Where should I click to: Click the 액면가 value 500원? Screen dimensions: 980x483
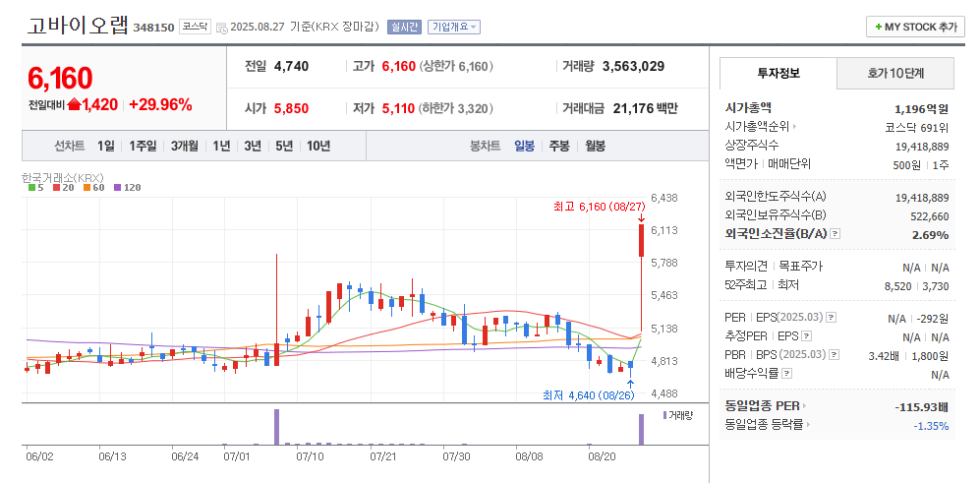(x=905, y=165)
